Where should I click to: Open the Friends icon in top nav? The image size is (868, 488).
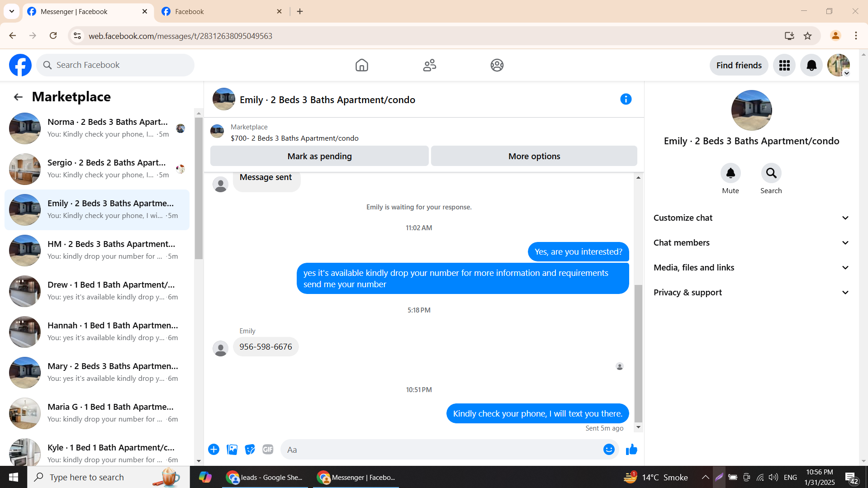pyautogui.click(x=430, y=65)
